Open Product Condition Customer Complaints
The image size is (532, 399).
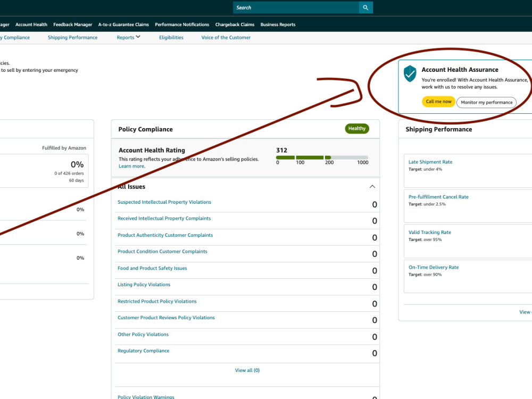pyautogui.click(x=162, y=252)
